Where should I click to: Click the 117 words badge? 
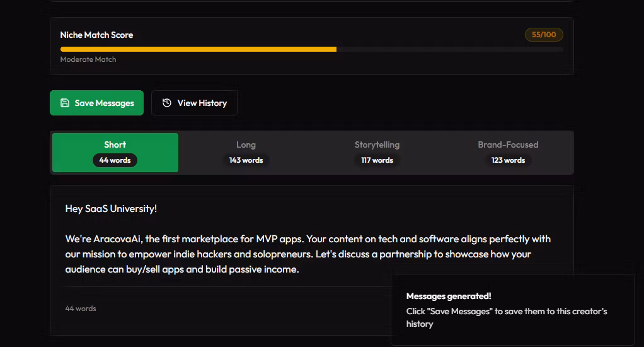(x=377, y=160)
